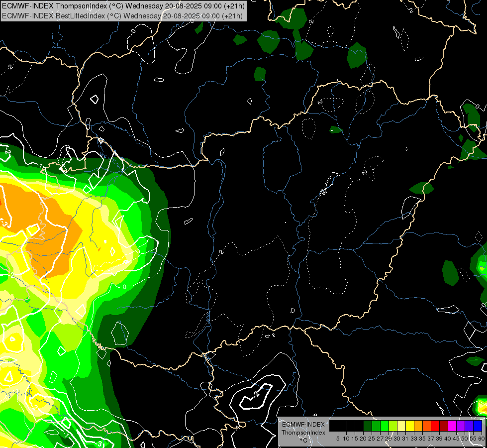This screenshot has height=448, width=487.
Task: Click the 'ECMWF-INDEX' label in the legend
Action: tap(303, 425)
